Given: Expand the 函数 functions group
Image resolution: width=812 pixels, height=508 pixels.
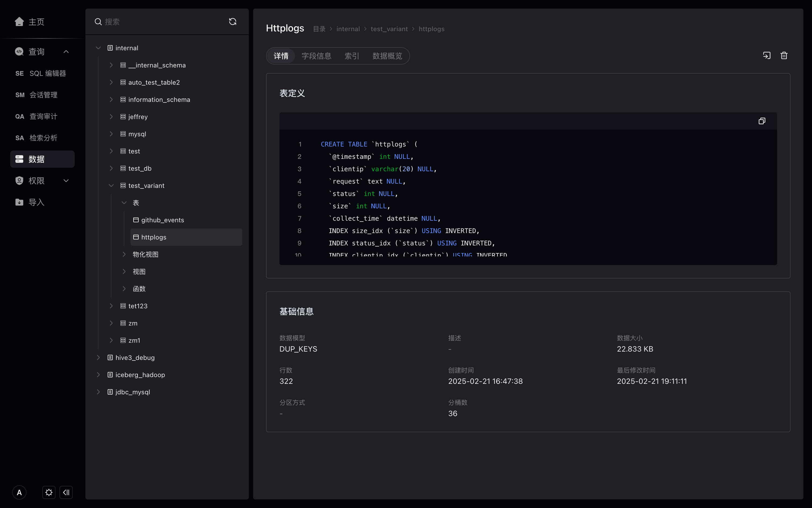Looking at the screenshot, I should coord(124,289).
